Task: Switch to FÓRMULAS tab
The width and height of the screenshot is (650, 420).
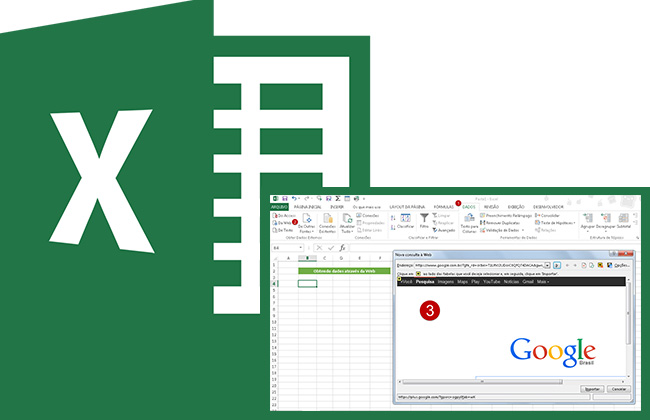Action: coord(444,207)
